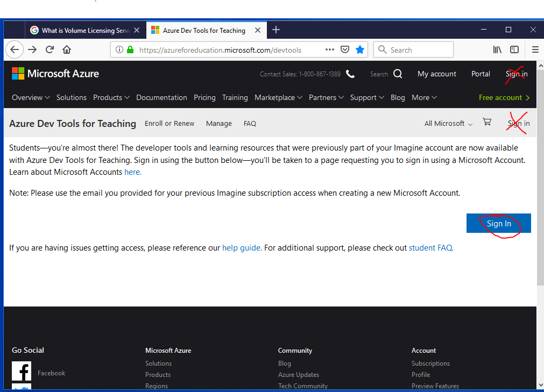Screen dimensions: 544x392
Task: Click the page vertical scrollbar thumb
Action: (540, 177)
